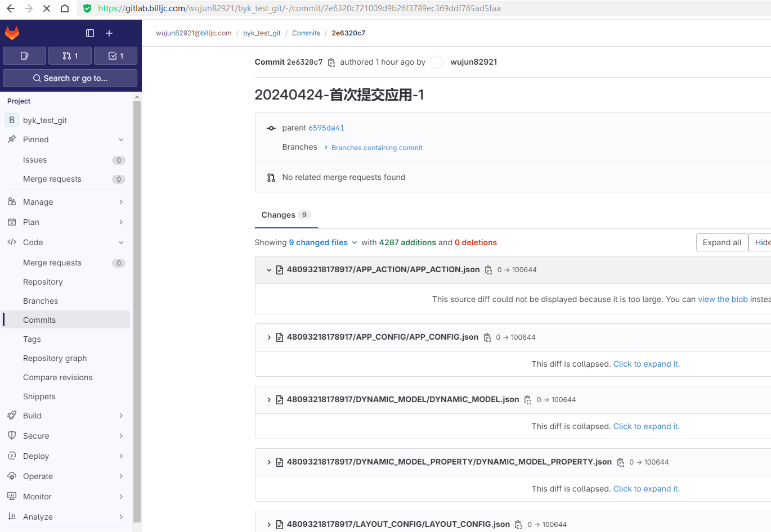Image resolution: width=771 pixels, height=532 pixels.
Task: Click byk_test_git project avatar B
Action: click(x=12, y=120)
